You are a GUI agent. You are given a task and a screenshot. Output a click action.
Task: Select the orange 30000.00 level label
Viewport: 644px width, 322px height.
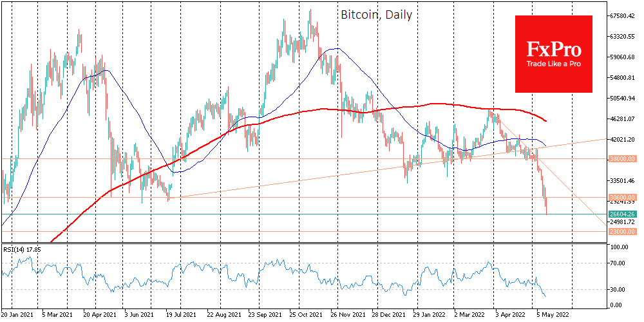coord(622,198)
